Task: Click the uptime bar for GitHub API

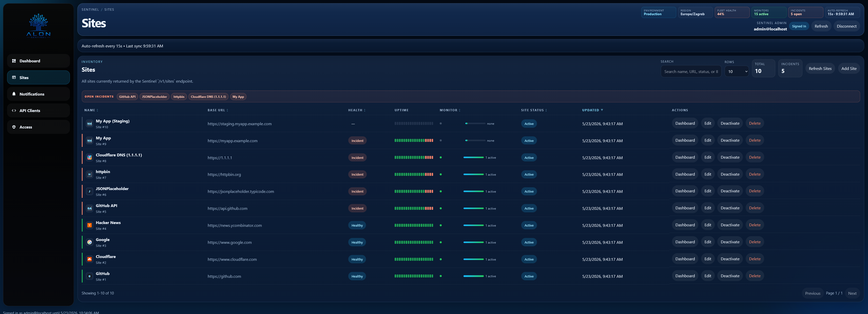Action: click(x=414, y=208)
